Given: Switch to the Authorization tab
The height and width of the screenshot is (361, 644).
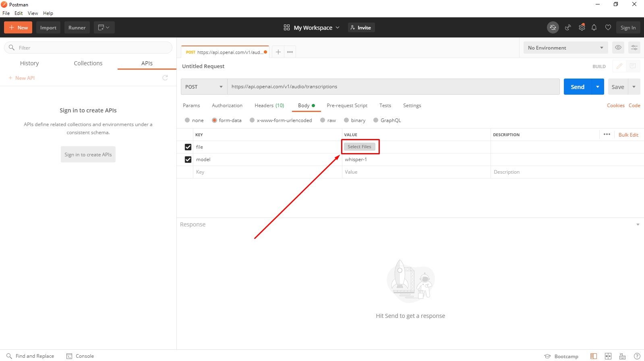Looking at the screenshot, I should coord(227,106).
